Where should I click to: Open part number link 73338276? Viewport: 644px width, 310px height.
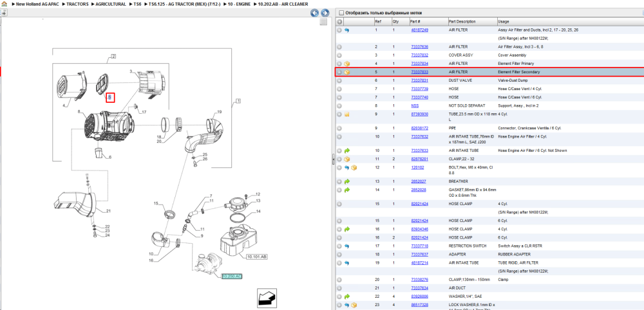pyautogui.click(x=420, y=280)
